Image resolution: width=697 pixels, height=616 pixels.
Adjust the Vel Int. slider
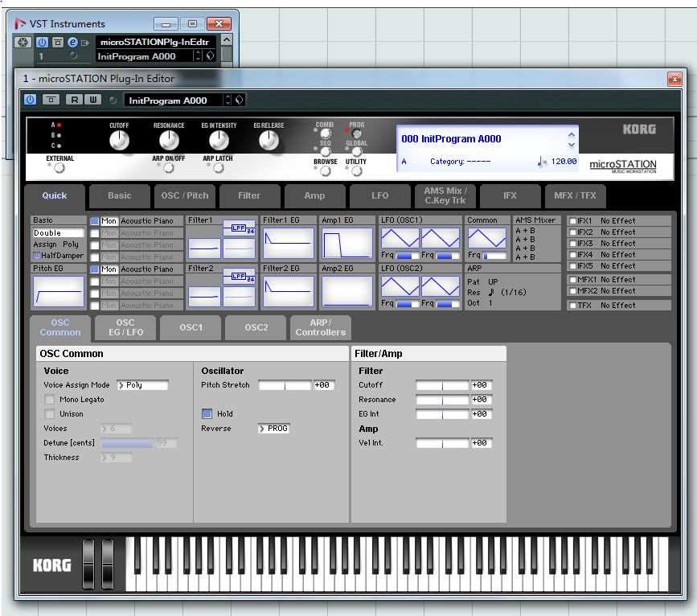[442, 443]
